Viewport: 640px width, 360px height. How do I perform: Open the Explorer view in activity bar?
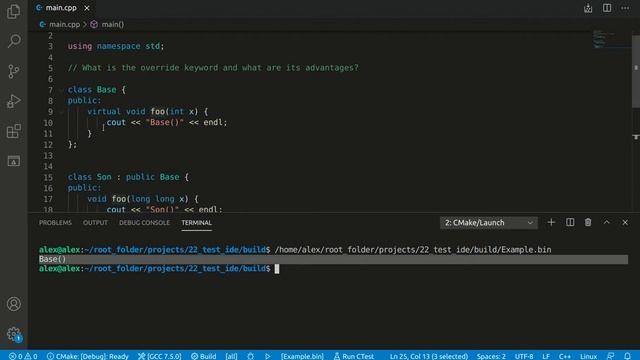click(13, 11)
